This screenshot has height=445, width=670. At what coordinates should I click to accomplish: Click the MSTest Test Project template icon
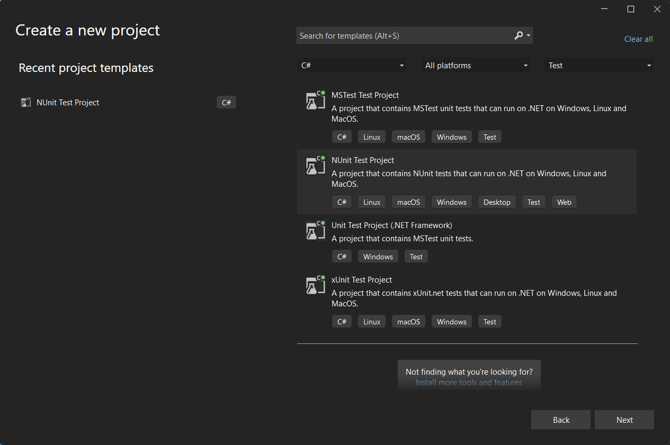[x=315, y=100]
